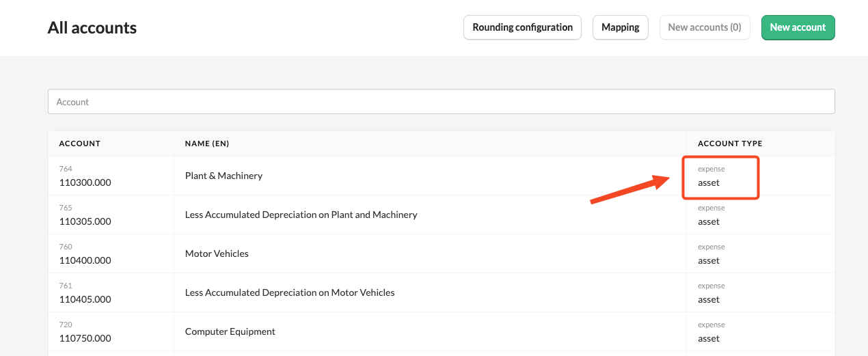Sort by the ACCOUNT TYPE column header
The image size is (868, 356).
730,143
